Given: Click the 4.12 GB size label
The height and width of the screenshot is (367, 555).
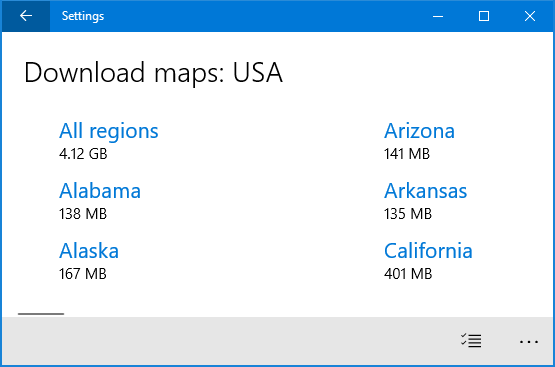Looking at the screenshot, I should tap(83, 154).
